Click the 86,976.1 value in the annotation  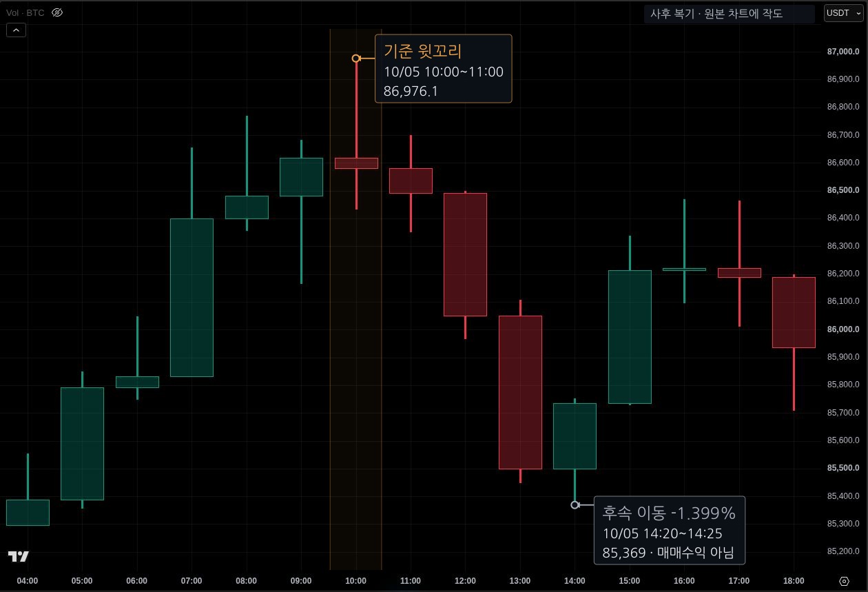[x=411, y=91]
